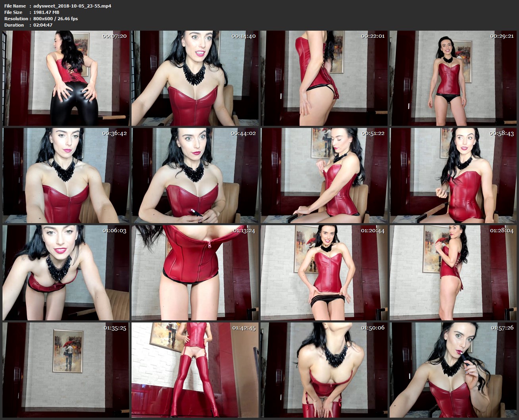The width and height of the screenshot is (519, 420).
Task: Choose the frame stamped 01:42:45
Action: pyautogui.click(x=195, y=370)
